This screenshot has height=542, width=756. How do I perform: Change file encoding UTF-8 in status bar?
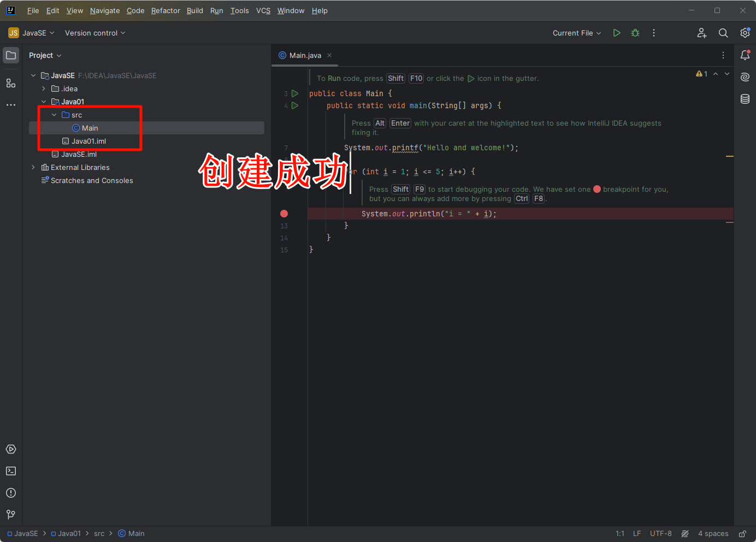(661, 534)
